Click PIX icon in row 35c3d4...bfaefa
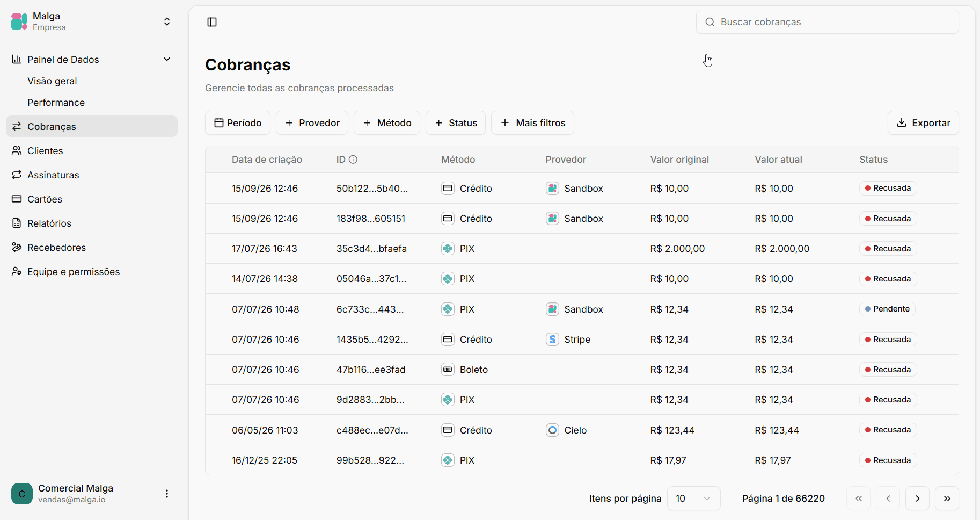The height and width of the screenshot is (520, 980). pos(448,249)
